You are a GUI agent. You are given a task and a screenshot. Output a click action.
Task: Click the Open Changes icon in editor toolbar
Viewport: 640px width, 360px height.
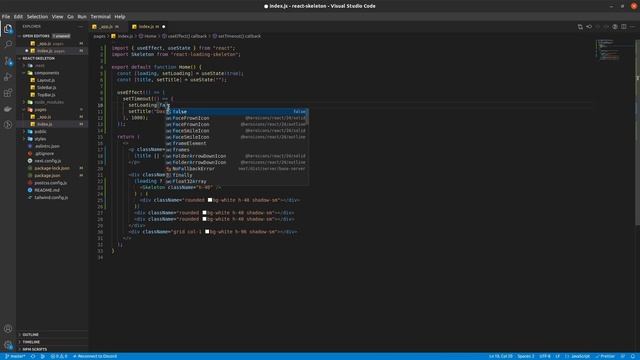[580, 27]
